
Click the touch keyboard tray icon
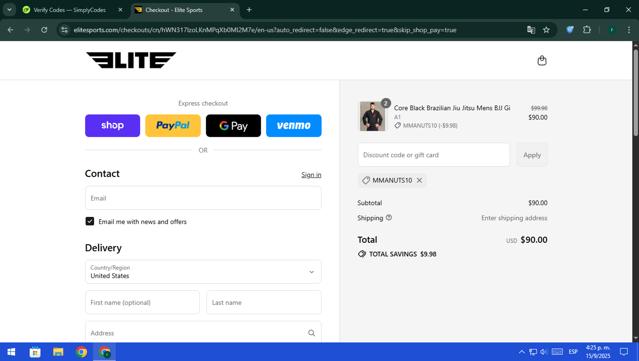pyautogui.click(x=557, y=352)
